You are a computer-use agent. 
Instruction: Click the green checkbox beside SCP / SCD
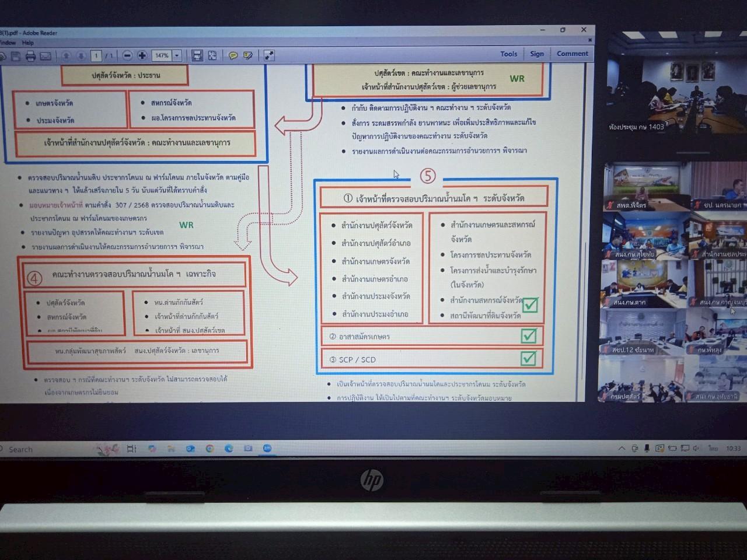point(528,358)
